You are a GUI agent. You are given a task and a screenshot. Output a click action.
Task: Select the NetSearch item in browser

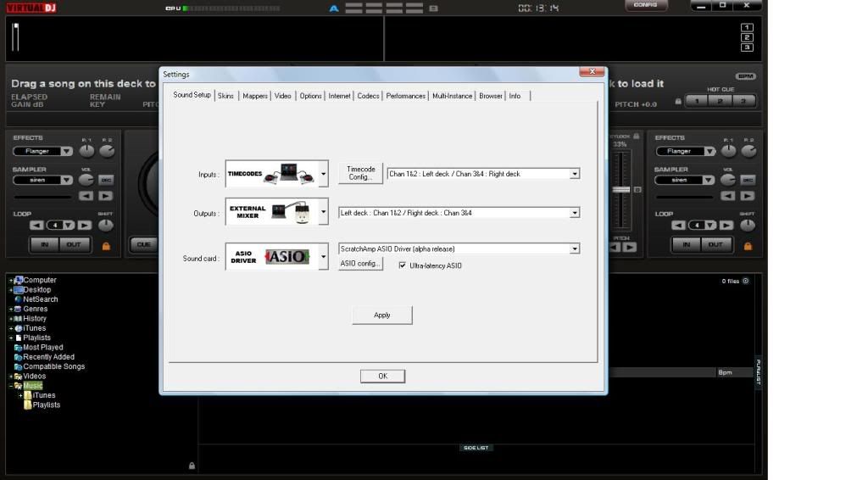click(x=40, y=299)
